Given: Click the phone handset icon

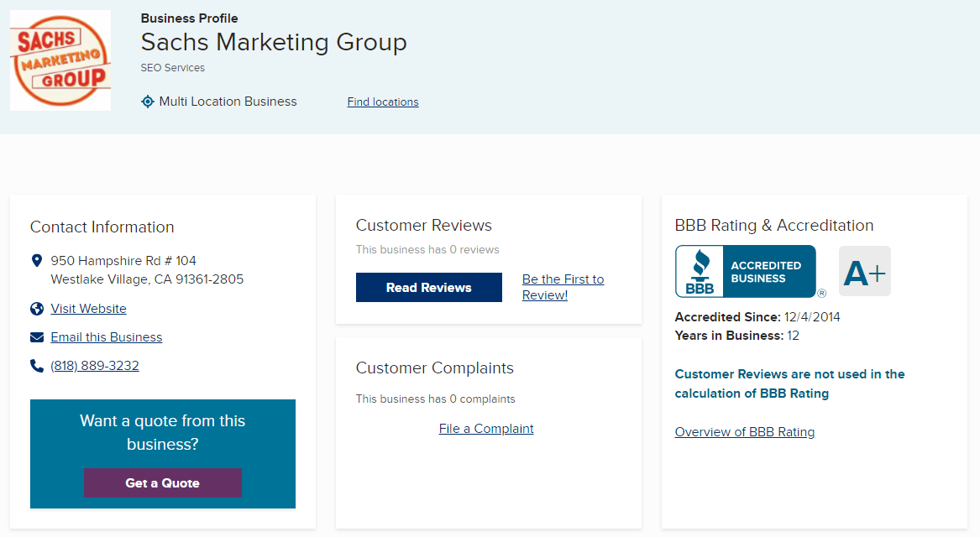Looking at the screenshot, I should [37, 366].
